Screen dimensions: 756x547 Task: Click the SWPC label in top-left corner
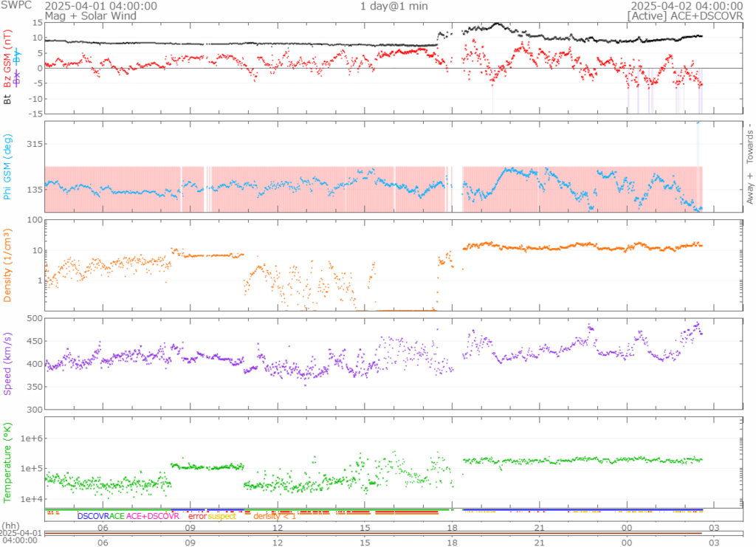pyautogui.click(x=16, y=6)
